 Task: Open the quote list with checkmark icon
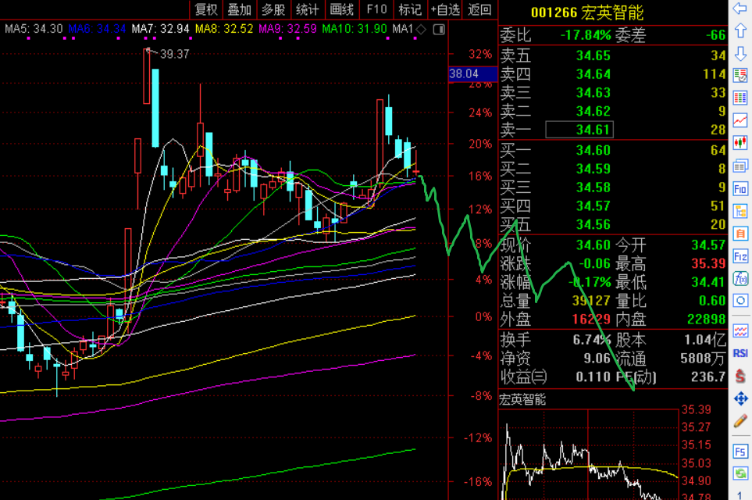tap(740, 76)
